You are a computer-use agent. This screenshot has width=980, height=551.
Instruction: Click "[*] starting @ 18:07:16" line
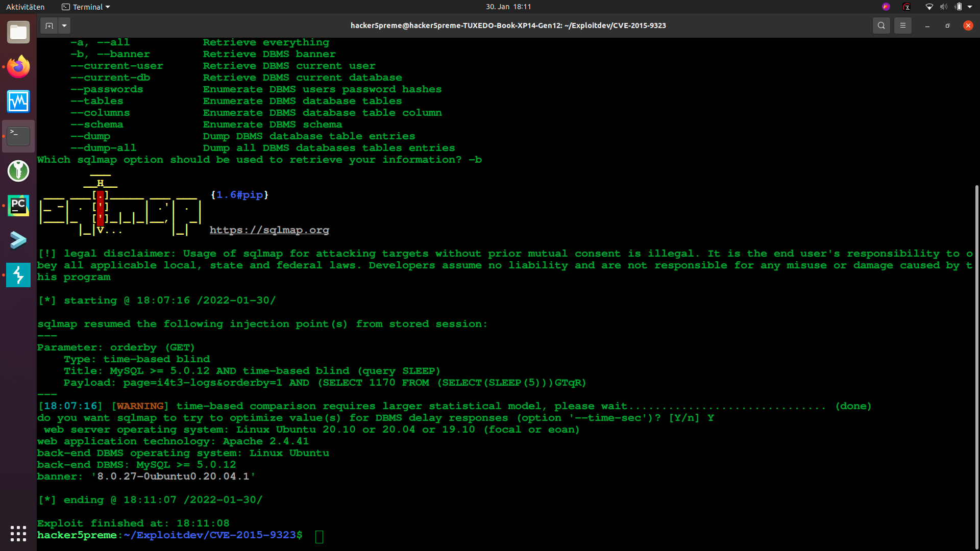point(157,300)
